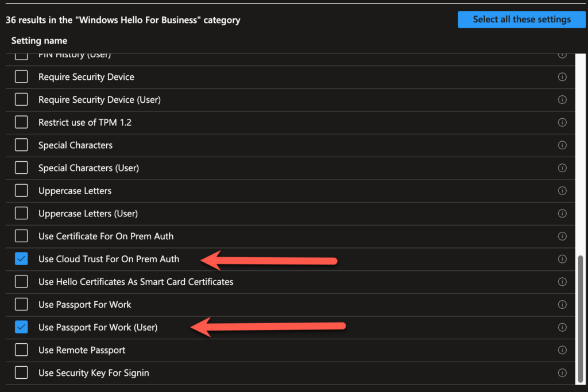Open info icon for Require Security Device

click(562, 76)
